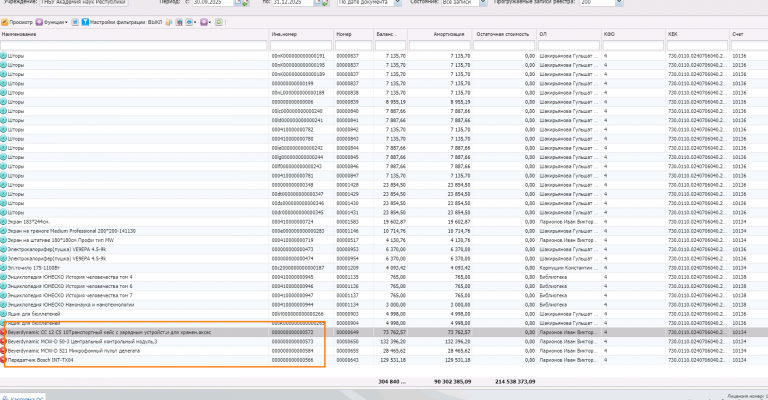This screenshot has width=768, height=400.
Task: Select Экран на штативе 180*180см row
Action: (384, 240)
